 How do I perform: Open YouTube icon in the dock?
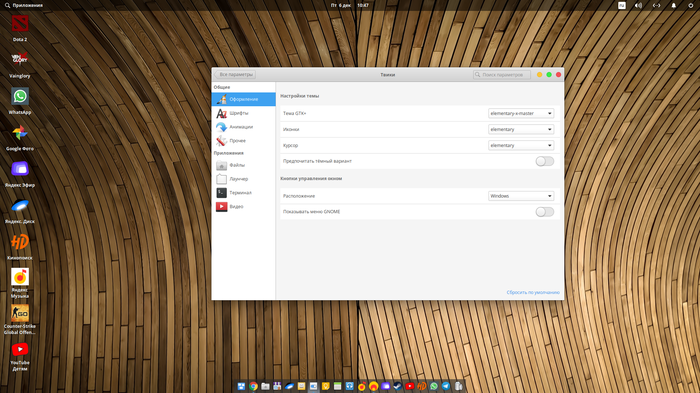409,386
